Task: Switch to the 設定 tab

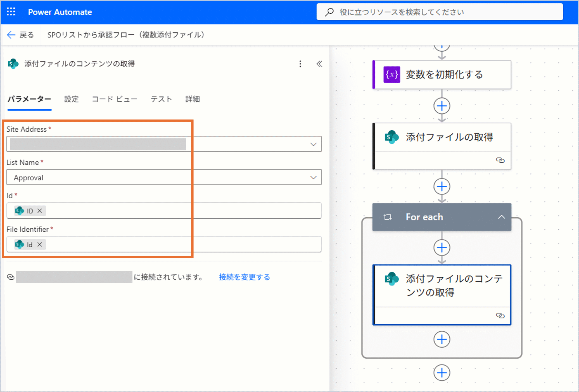Action: 71,99
